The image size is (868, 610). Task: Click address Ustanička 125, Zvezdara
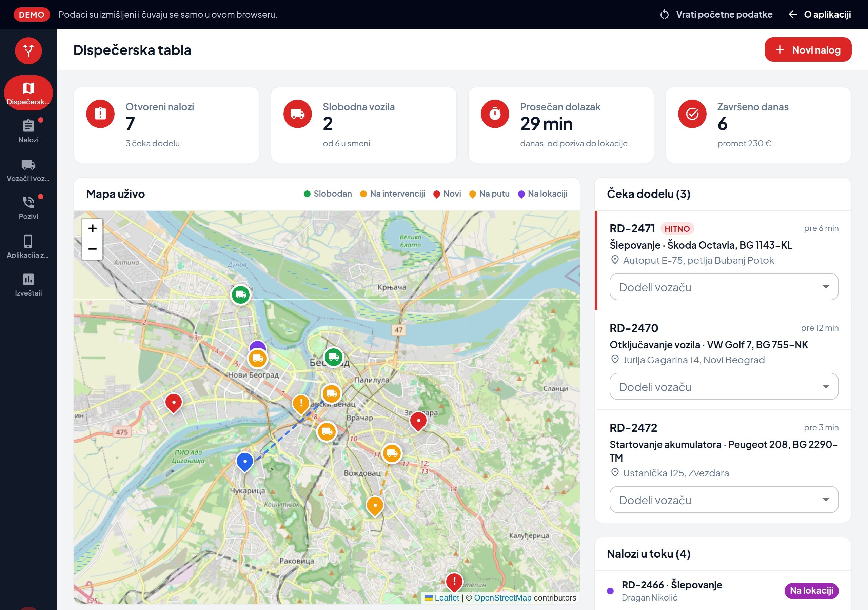tap(675, 473)
